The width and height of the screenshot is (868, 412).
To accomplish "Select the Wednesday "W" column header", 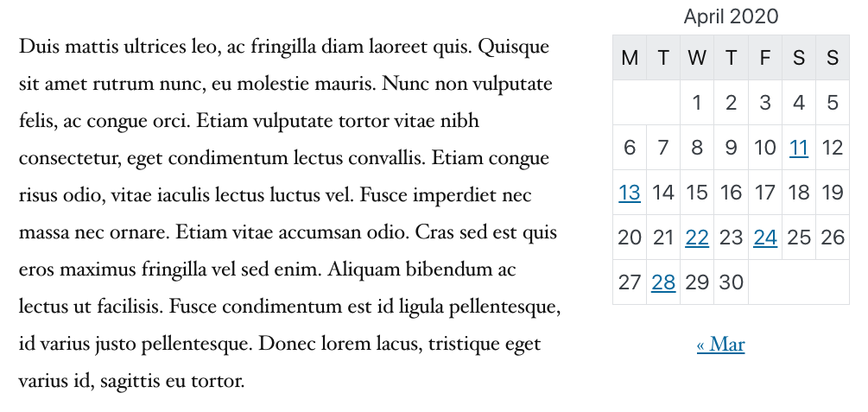I will pyautogui.click(x=697, y=58).
